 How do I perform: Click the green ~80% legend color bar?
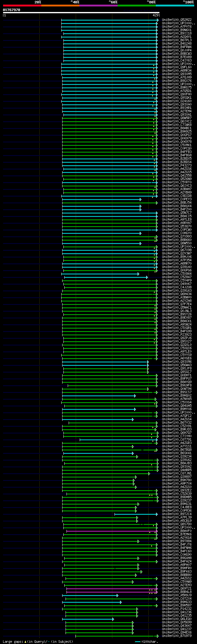(x=137, y=6)
